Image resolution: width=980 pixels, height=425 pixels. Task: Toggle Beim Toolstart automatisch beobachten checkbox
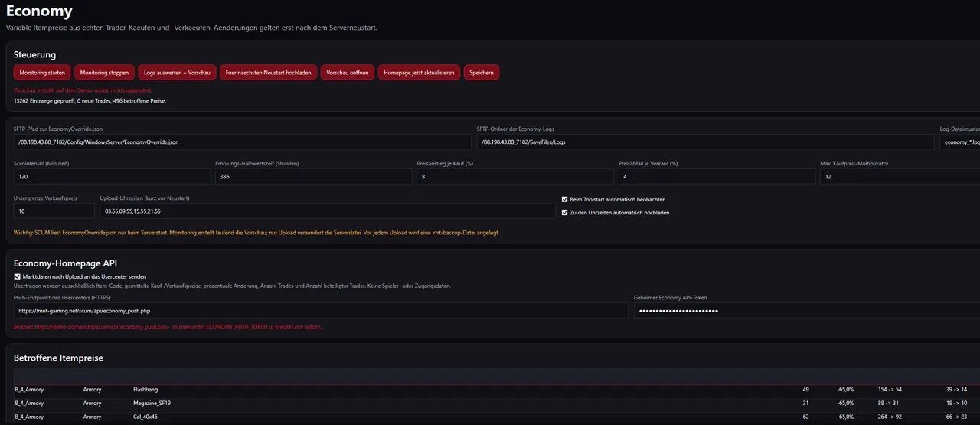pos(565,199)
